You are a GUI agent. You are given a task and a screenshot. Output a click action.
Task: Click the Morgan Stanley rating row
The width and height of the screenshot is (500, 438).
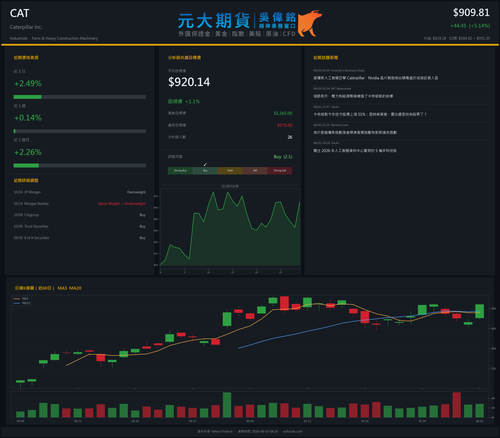tap(80, 203)
